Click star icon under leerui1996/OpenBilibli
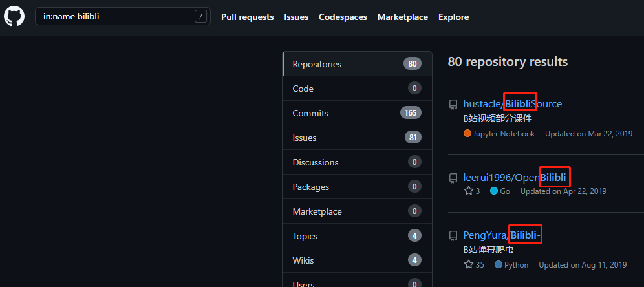644x287 pixels. point(469,191)
